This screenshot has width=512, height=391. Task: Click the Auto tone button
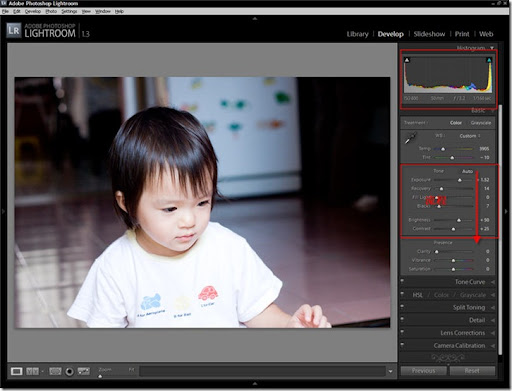467,171
